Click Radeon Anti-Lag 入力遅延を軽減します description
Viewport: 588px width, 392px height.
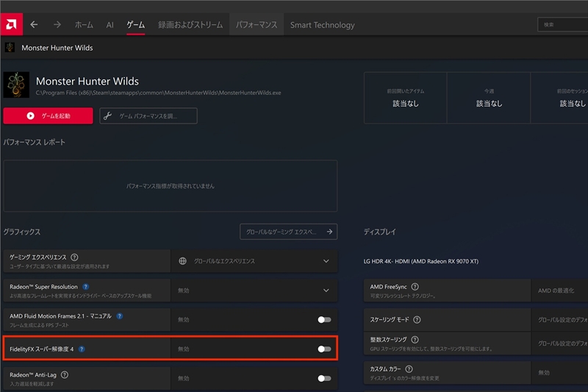pyautogui.click(x=32, y=384)
